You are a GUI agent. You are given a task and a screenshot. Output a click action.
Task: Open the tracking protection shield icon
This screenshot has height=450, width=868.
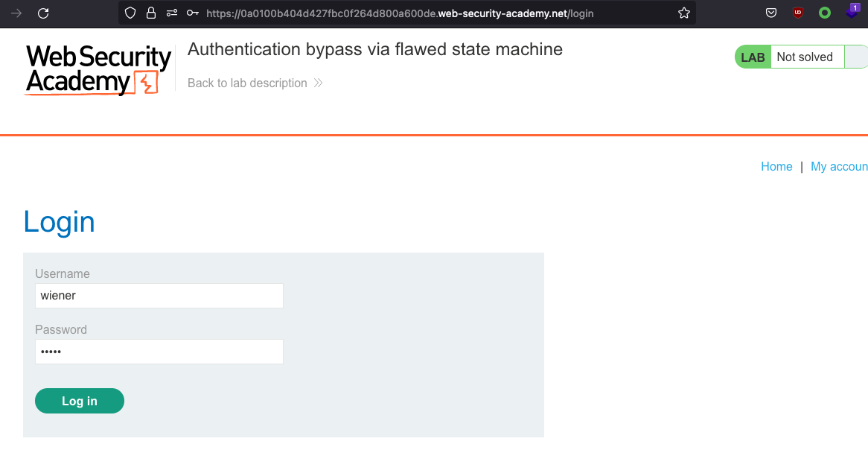point(130,13)
